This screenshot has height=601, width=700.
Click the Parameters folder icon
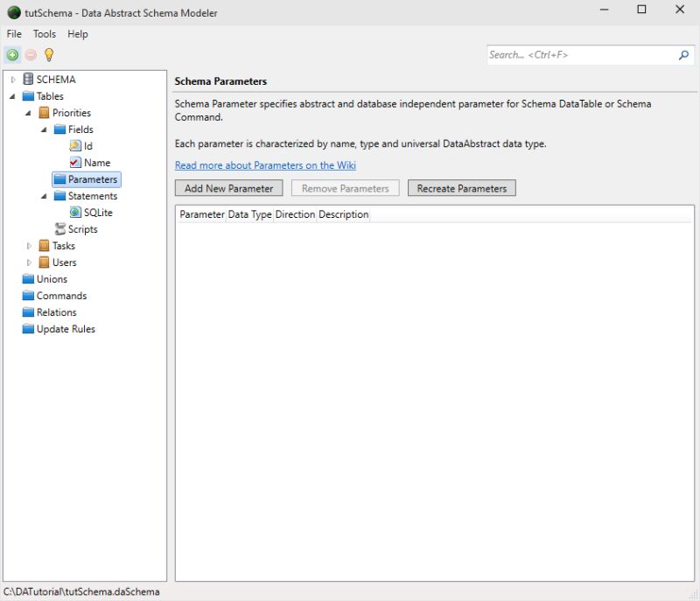[59, 179]
